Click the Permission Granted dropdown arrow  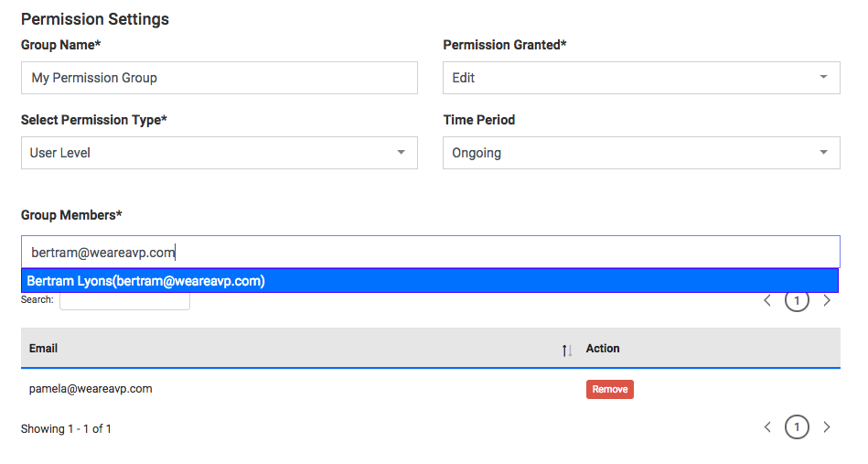tap(824, 77)
